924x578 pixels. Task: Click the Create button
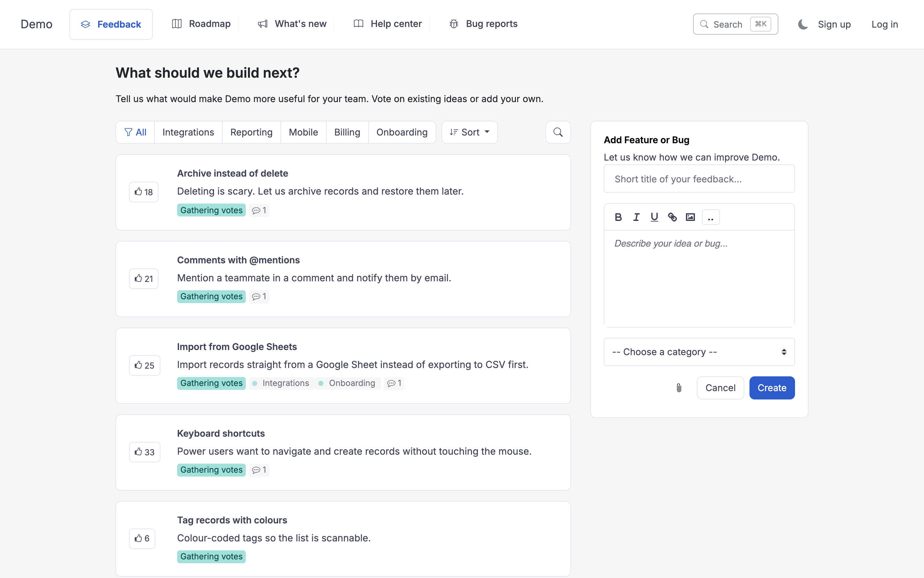coord(772,388)
